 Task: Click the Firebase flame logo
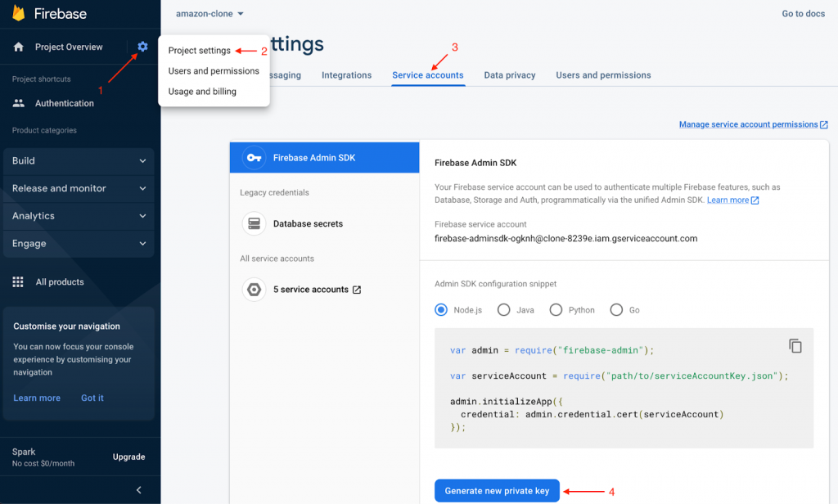click(x=18, y=13)
